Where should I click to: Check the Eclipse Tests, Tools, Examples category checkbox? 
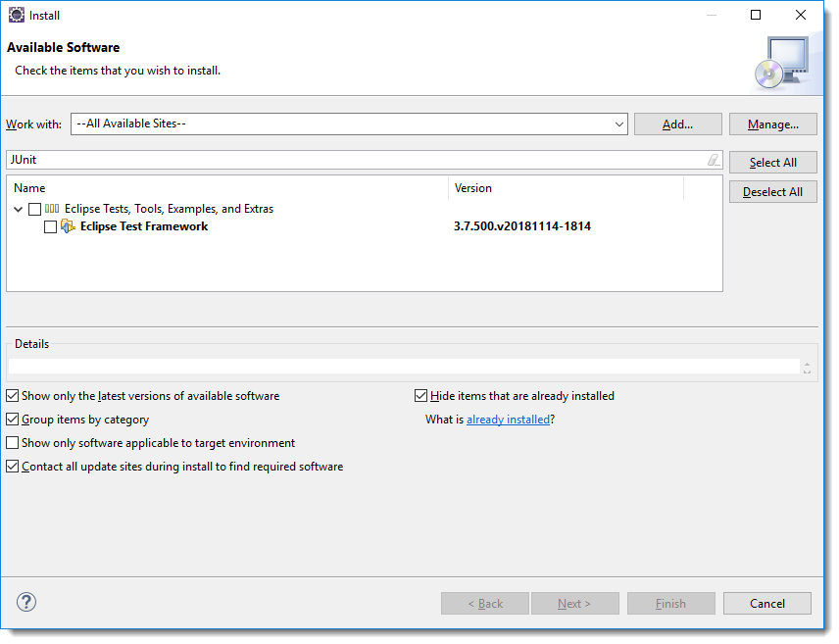(x=34, y=209)
